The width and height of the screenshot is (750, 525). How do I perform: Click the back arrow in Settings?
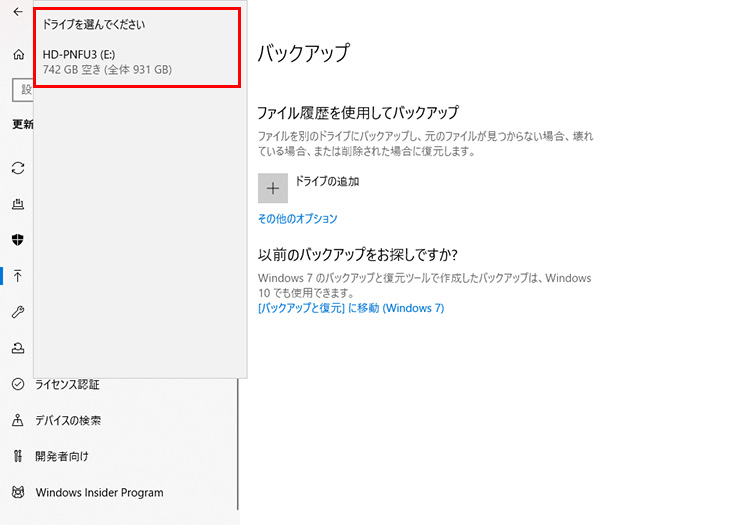coord(17,12)
